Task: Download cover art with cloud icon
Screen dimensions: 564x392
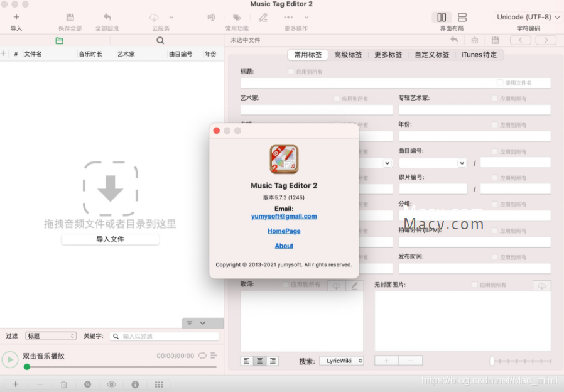Action: (x=541, y=286)
